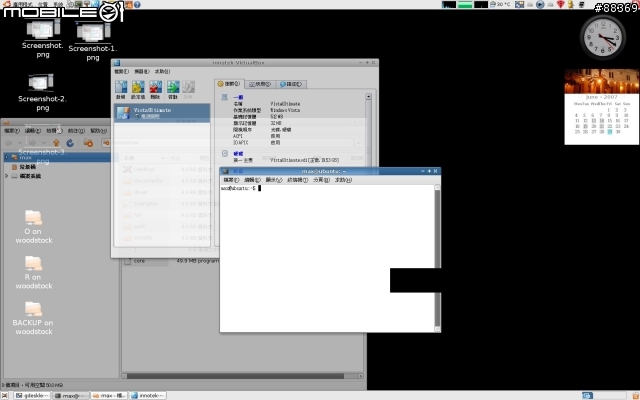Switch to the Snapshots tab in VirtualBox
Viewport: 640px width, 400px height.
point(260,84)
